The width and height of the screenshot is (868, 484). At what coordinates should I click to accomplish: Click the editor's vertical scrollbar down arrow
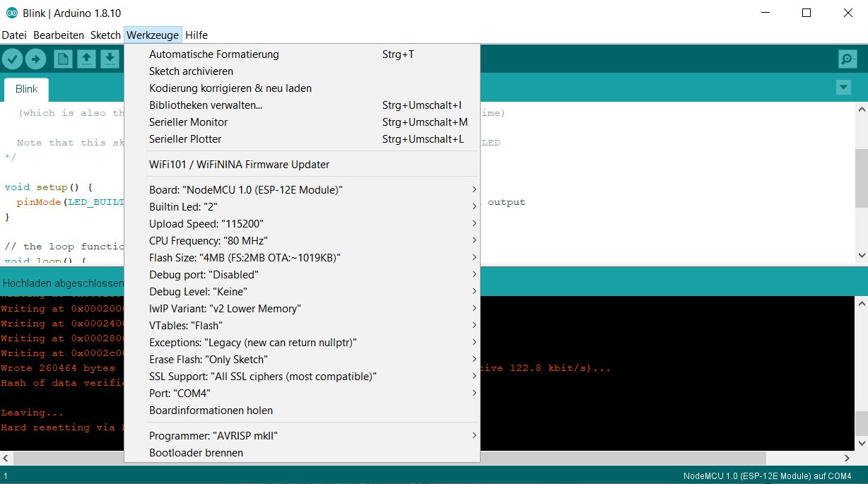click(x=862, y=256)
